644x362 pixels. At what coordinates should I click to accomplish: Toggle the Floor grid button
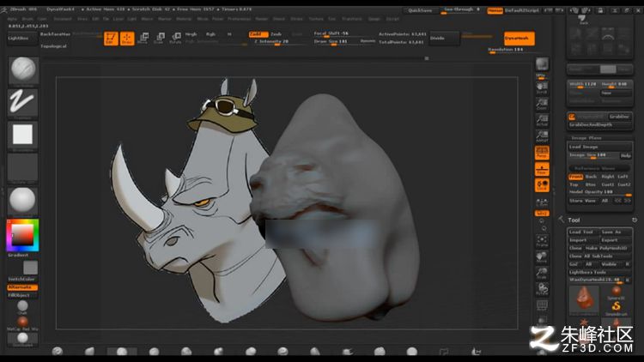point(542,169)
